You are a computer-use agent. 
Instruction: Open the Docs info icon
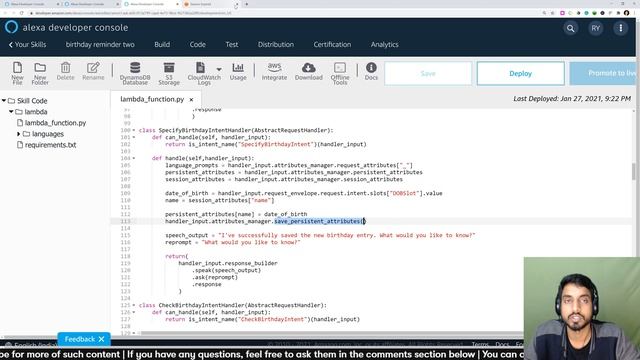(x=371, y=71)
